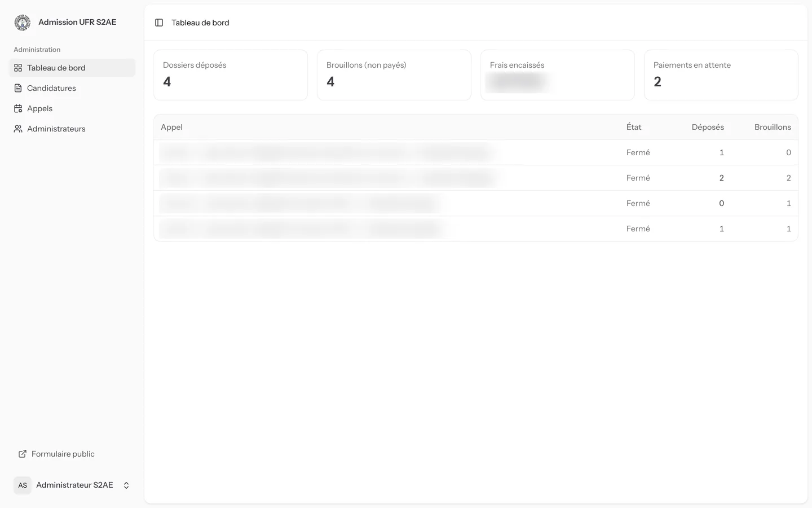The image size is (812, 508).
Task: Open the Tableau de bord menu item
Action: coord(72,68)
